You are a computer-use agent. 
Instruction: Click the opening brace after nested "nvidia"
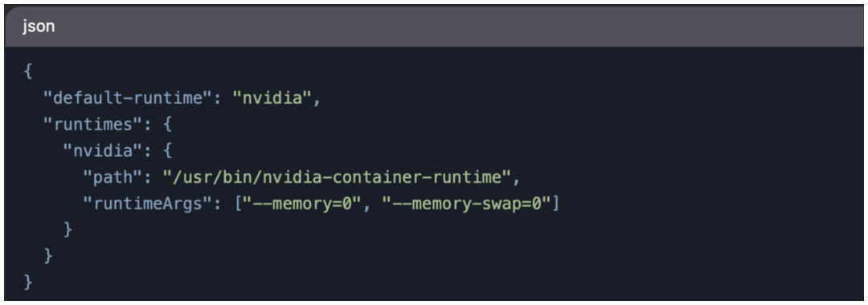click(167, 150)
